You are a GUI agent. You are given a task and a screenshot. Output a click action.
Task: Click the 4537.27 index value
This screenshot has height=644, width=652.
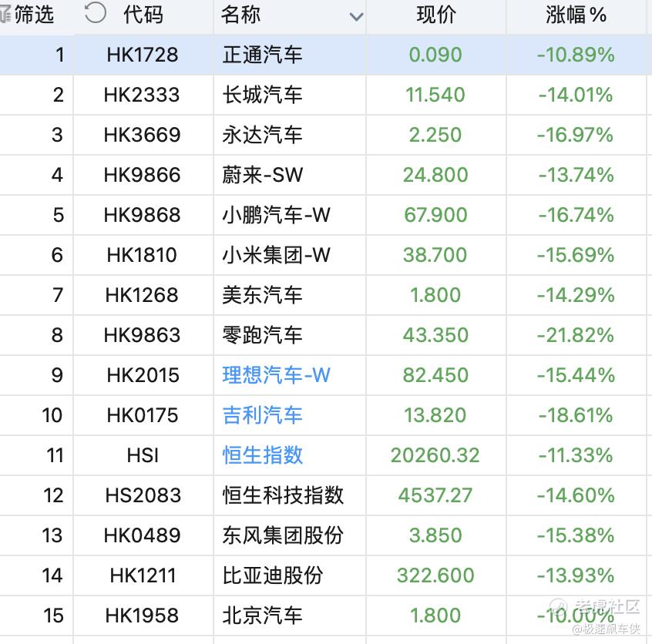click(435, 495)
